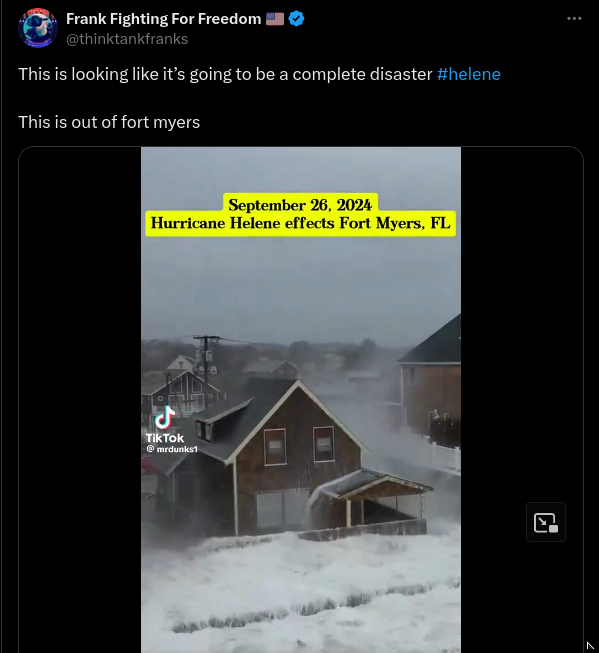Click the TikTok wordmark text in video

[165, 438]
